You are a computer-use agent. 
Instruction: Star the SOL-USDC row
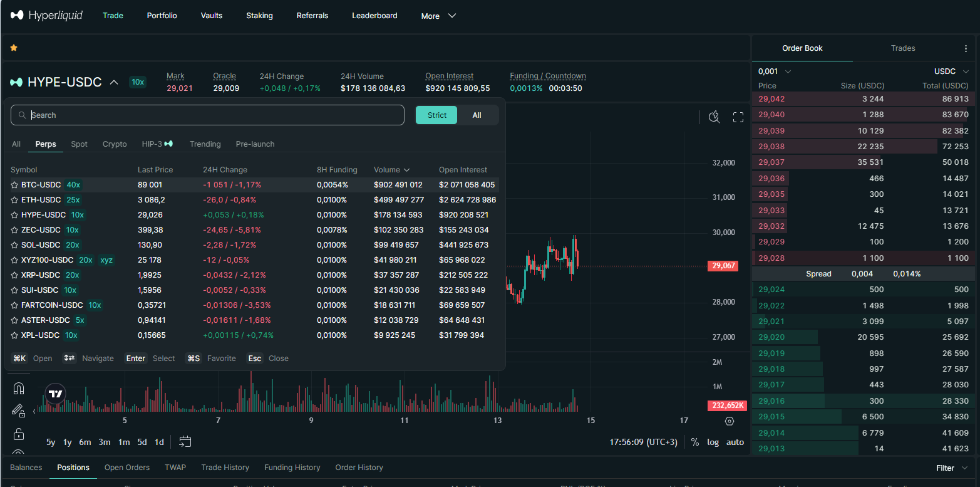point(14,245)
